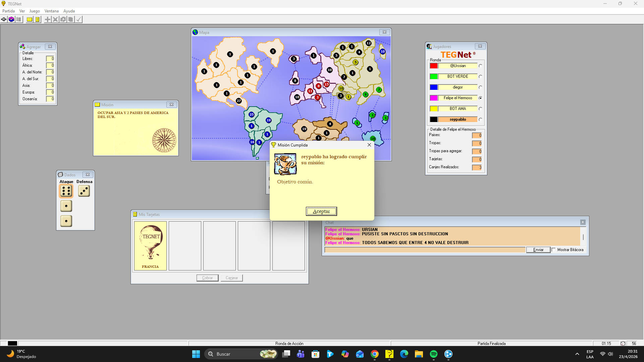This screenshot has width=644, height=362.
Task: Click the checkmark end-turn toolbar icon
Action: click(x=78, y=19)
